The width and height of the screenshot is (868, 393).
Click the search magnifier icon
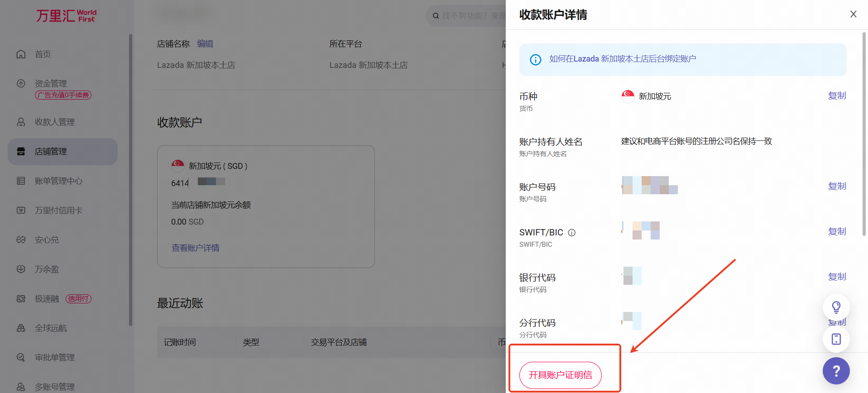pyautogui.click(x=436, y=16)
